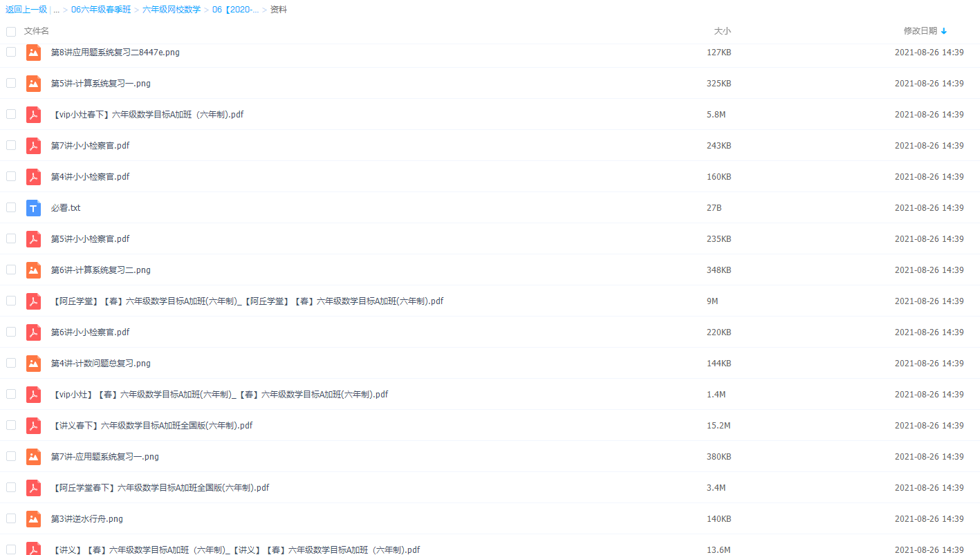
Task: Click the PDF icon for 【讲义春下】六年级数学目标A加班全国版
Action: coord(33,426)
